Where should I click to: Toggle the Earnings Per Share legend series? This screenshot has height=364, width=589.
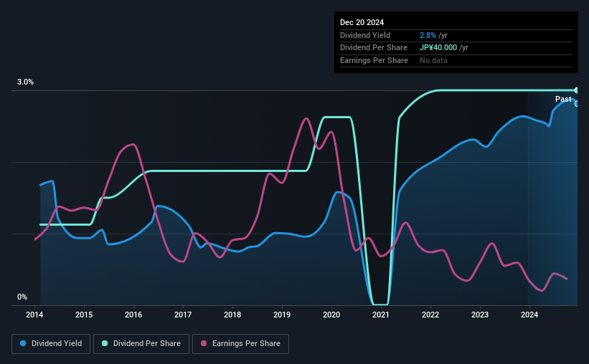point(240,344)
